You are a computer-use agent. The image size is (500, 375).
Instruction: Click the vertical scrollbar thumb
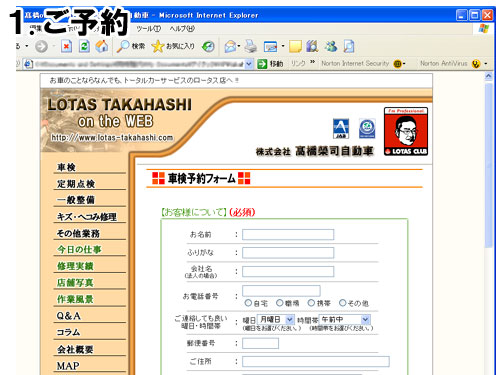489,165
